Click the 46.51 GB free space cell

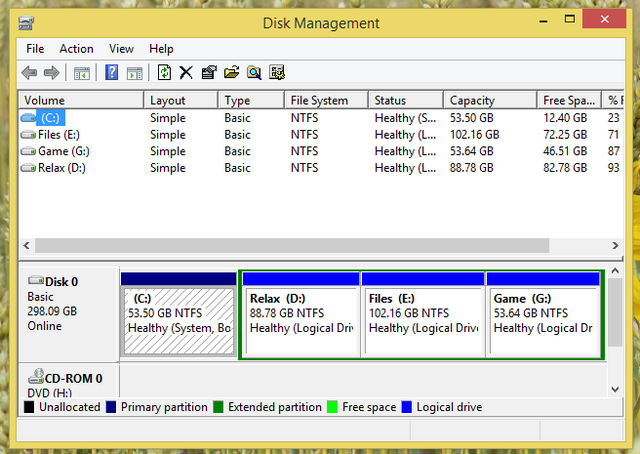click(565, 151)
